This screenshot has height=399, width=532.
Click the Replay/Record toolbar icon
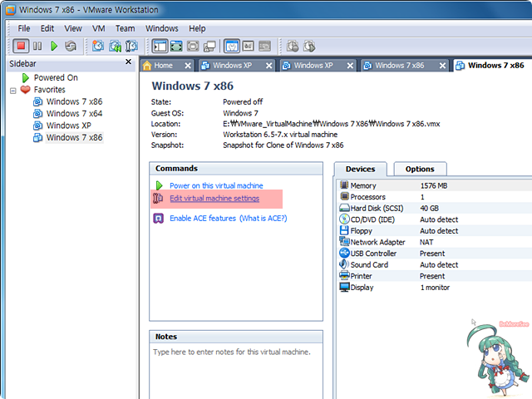point(309,46)
